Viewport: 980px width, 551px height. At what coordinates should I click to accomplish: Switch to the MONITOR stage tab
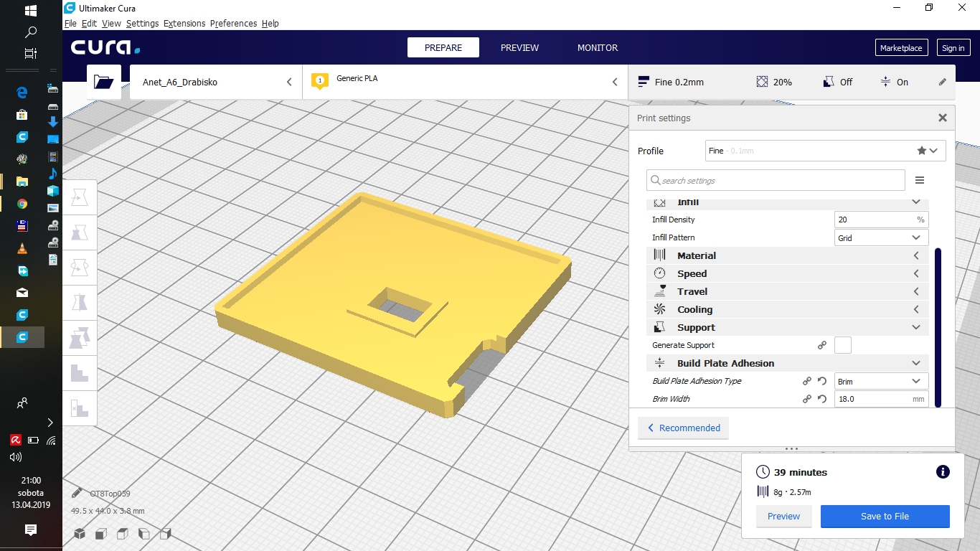[x=598, y=47]
